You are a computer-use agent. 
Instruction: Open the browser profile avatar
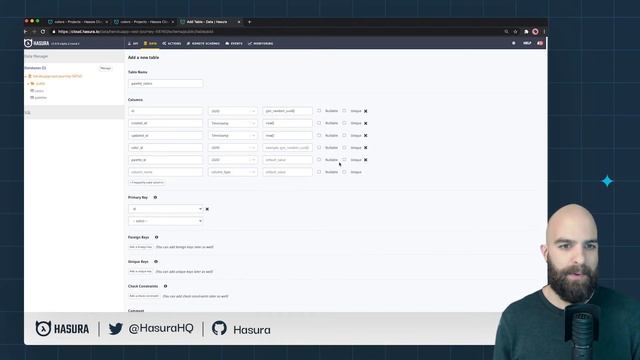point(535,31)
